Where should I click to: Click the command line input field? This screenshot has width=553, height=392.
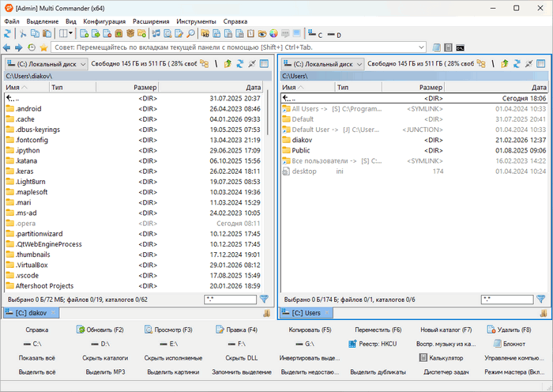click(238, 47)
